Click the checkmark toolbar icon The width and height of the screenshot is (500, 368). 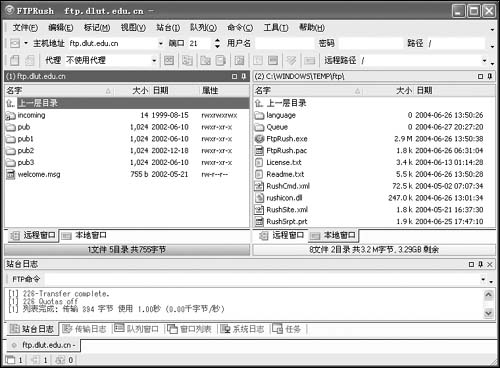291,60
